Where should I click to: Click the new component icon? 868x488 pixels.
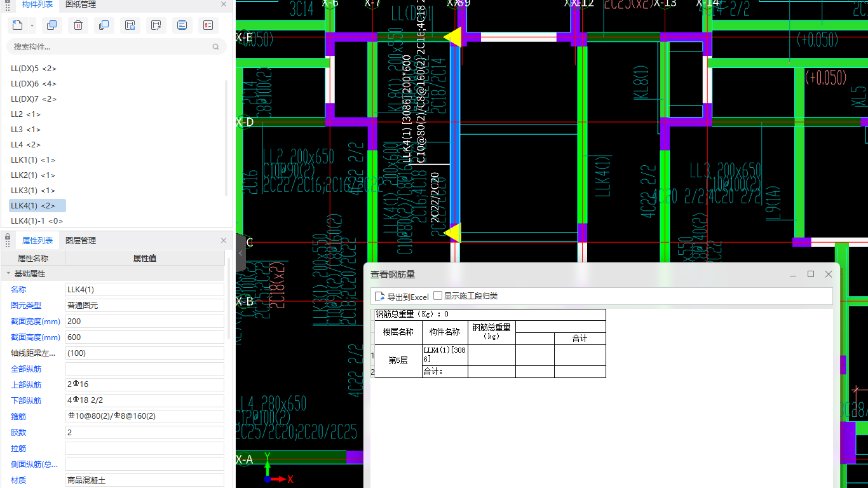coord(17,25)
